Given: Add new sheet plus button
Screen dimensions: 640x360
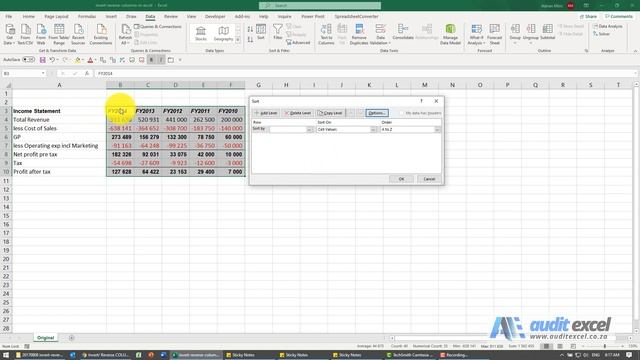Looking at the screenshot, I should click(x=71, y=338).
